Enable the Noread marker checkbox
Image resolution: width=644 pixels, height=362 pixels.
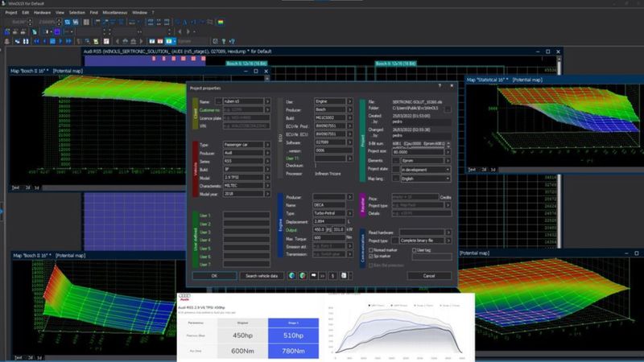(369, 249)
